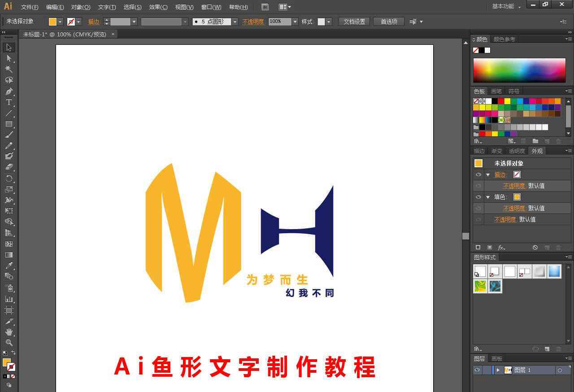Select the Scale tool

(9, 189)
